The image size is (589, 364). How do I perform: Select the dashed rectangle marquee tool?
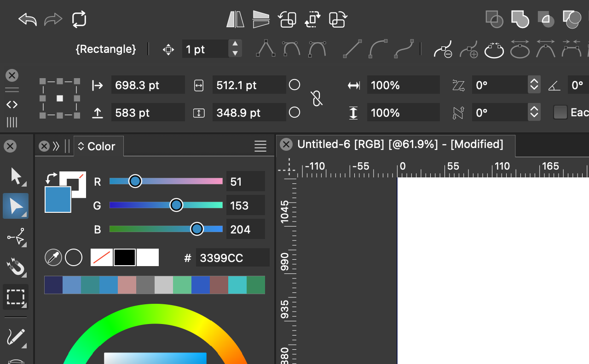click(x=16, y=297)
